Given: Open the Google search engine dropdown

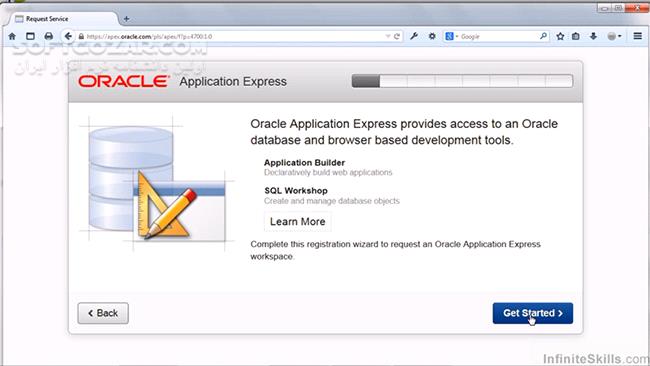Looking at the screenshot, I should (x=451, y=36).
